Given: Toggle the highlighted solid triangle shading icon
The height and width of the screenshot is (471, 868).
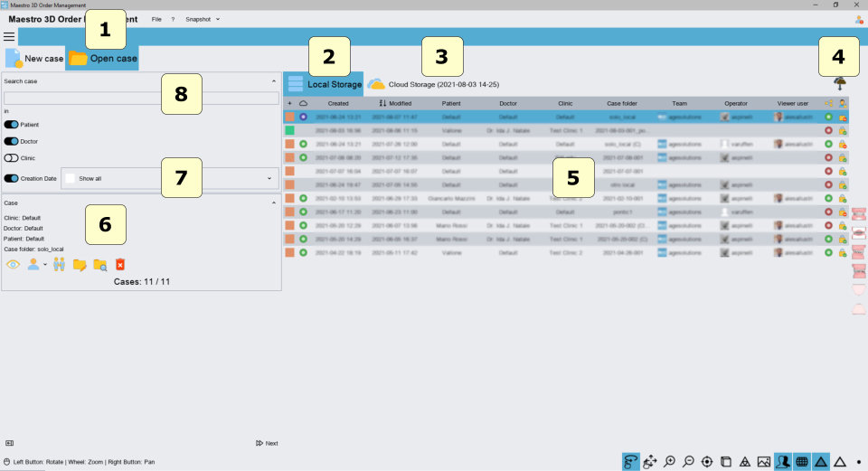Looking at the screenshot, I should [820, 462].
